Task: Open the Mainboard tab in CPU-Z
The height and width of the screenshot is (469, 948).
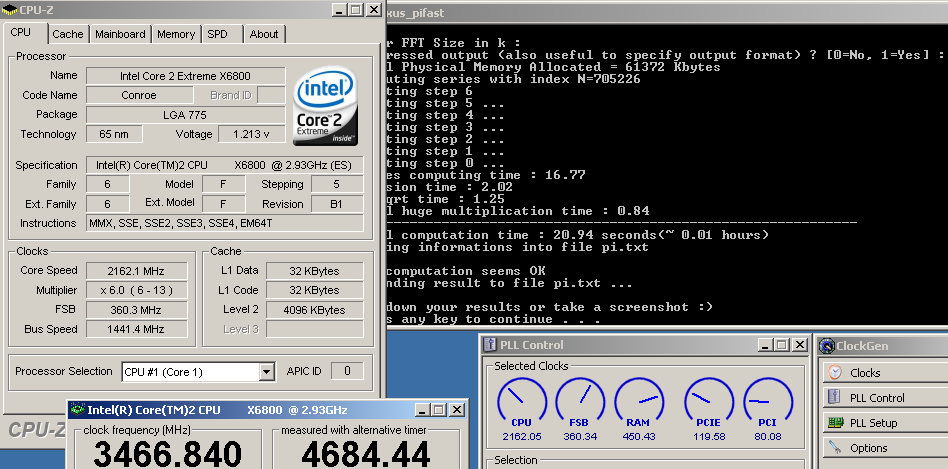Action: pyautogui.click(x=120, y=34)
